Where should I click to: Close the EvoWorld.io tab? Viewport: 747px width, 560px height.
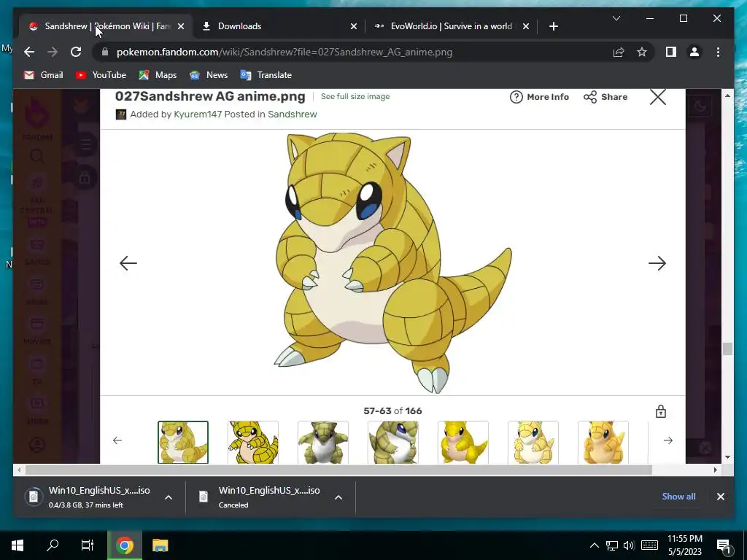point(525,26)
